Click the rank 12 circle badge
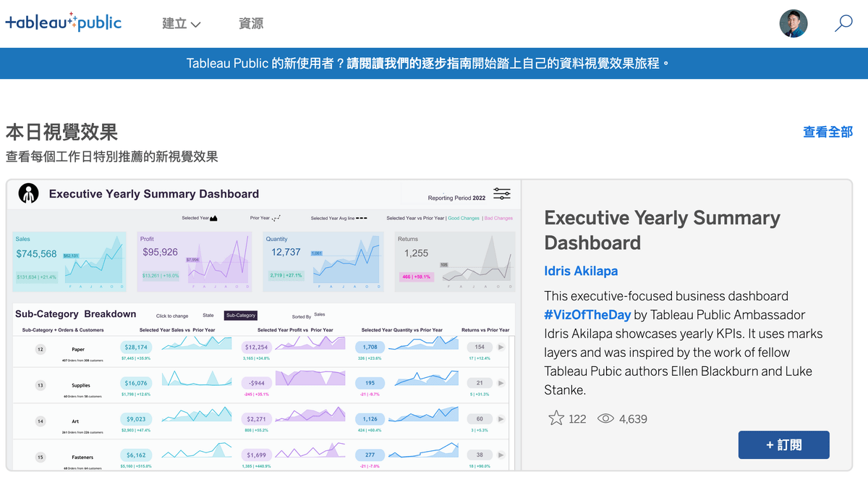Image resolution: width=868 pixels, height=480 pixels. 41,350
